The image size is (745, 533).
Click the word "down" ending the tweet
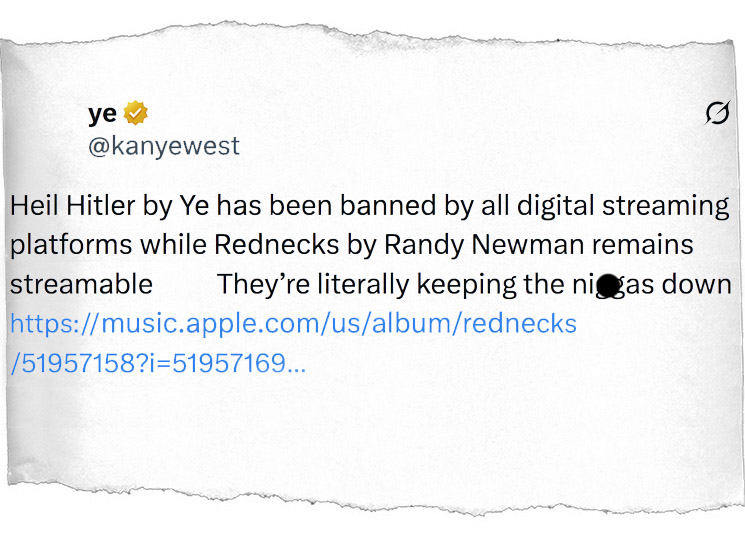pyautogui.click(x=697, y=284)
